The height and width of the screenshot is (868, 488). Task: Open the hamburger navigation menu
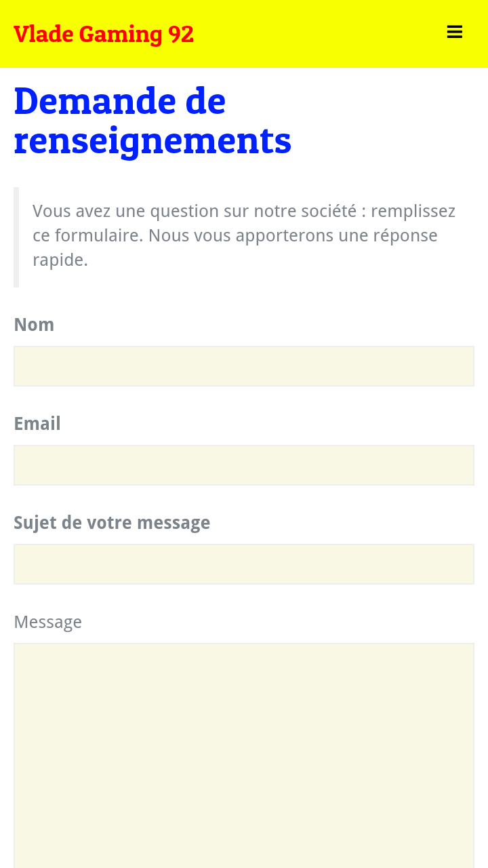454,33
